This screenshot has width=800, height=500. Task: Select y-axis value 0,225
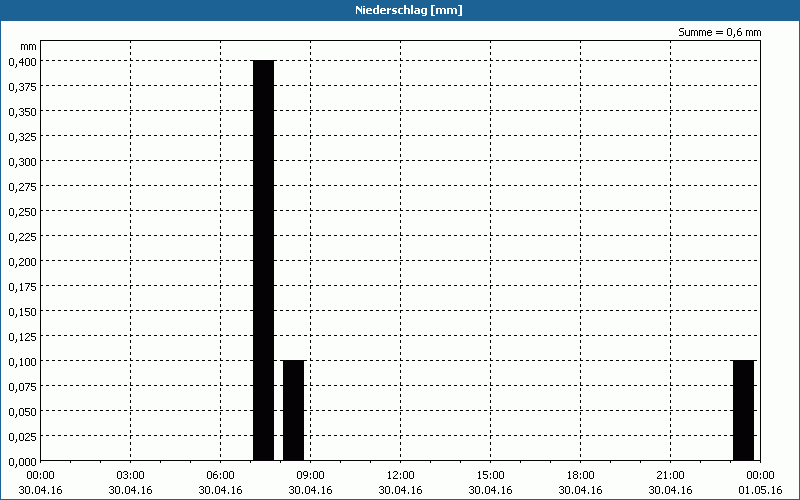pyautogui.click(x=22, y=237)
